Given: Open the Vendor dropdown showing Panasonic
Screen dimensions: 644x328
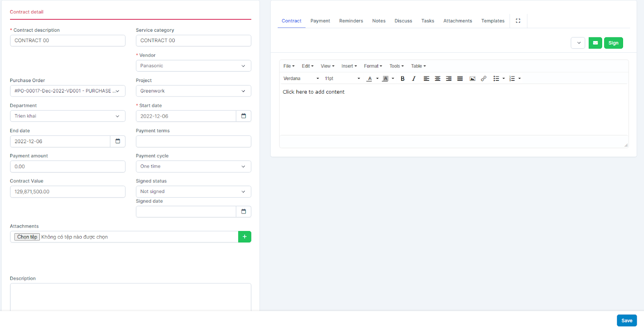Looking at the screenshot, I should pos(193,66).
